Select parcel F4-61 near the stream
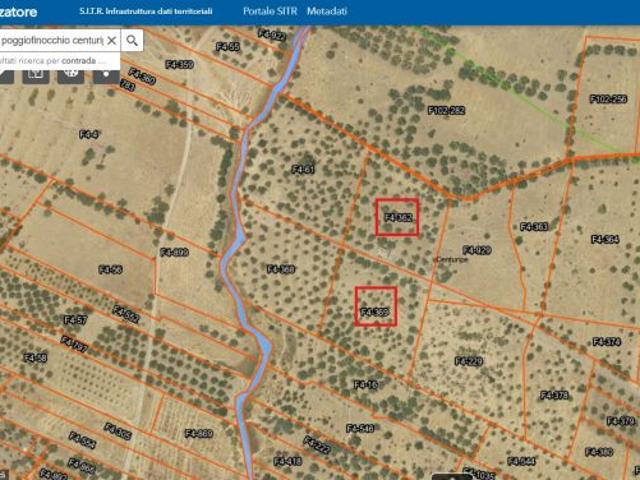This screenshot has width=640, height=480. (x=303, y=169)
